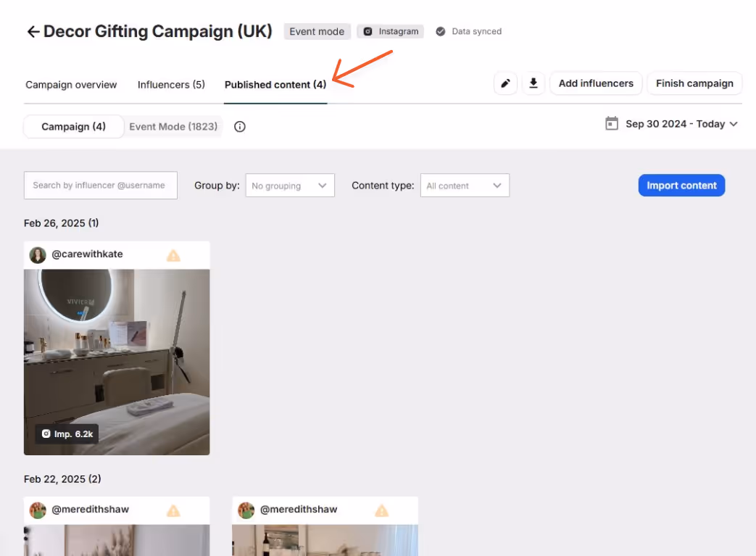Click the back arrow beside campaign title
Image resolution: width=756 pixels, height=556 pixels.
[33, 32]
